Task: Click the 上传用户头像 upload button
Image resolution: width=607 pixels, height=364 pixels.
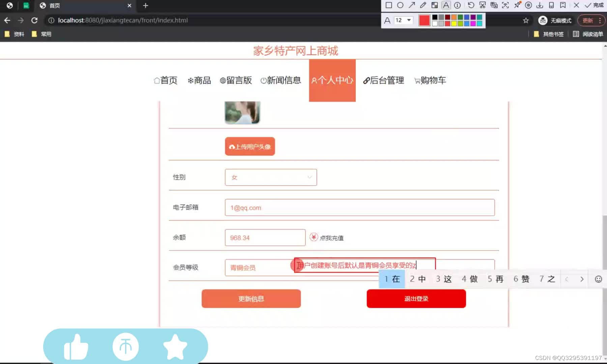Action: [x=250, y=147]
